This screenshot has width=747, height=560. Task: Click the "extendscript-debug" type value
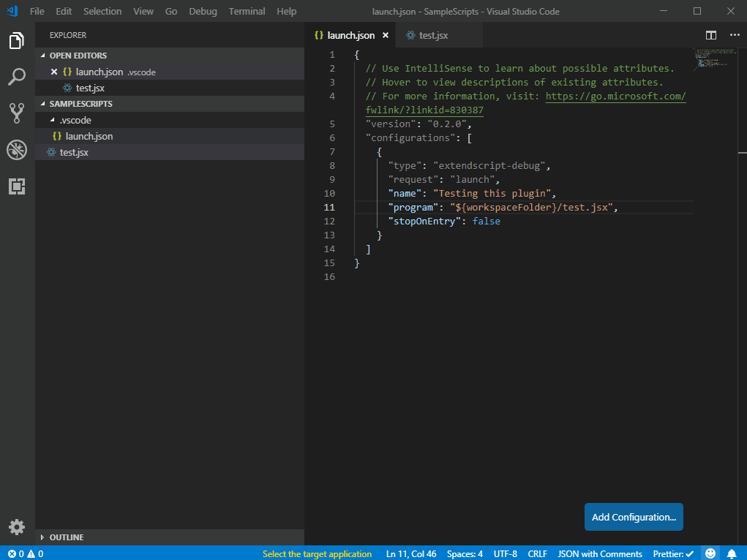pyautogui.click(x=489, y=166)
